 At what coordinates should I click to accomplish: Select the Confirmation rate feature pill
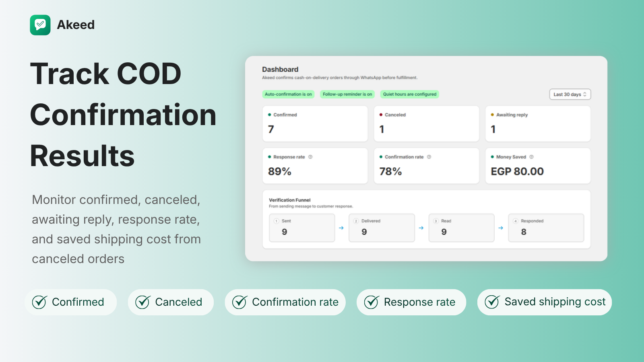(x=285, y=302)
